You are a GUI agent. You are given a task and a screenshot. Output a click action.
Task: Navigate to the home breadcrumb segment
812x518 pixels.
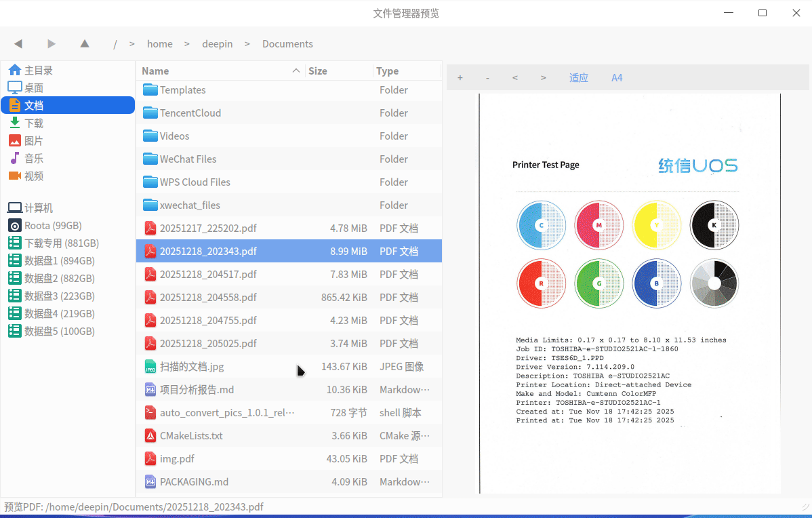pos(159,44)
